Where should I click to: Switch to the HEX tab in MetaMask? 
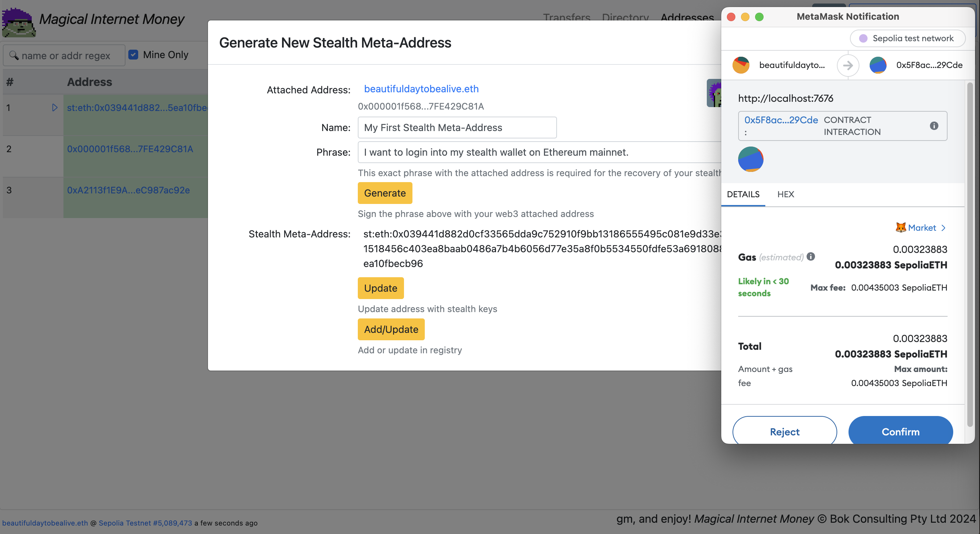785,194
